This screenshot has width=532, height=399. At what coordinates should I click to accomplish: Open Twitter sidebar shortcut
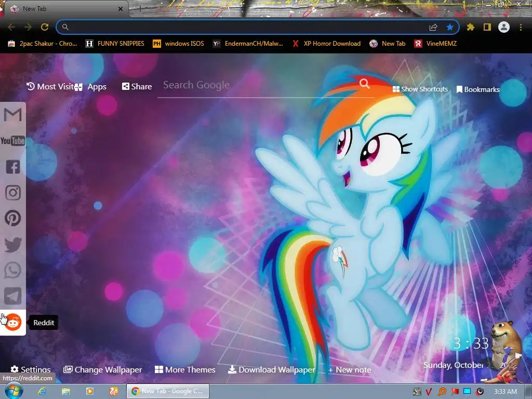point(13,245)
